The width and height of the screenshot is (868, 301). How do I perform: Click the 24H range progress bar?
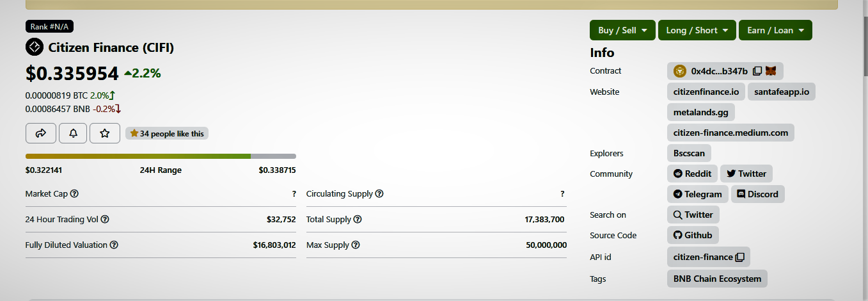tap(161, 156)
